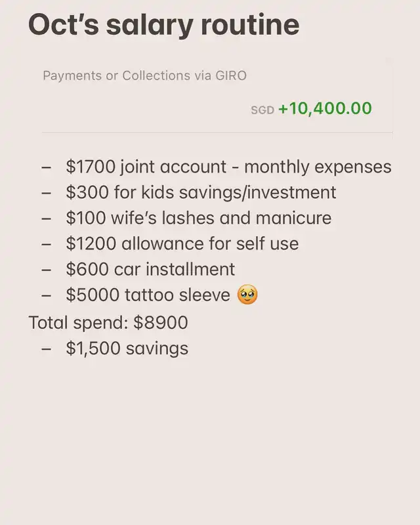Click the dash bullet before $600
This screenshot has height=525, width=420.
(x=46, y=269)
